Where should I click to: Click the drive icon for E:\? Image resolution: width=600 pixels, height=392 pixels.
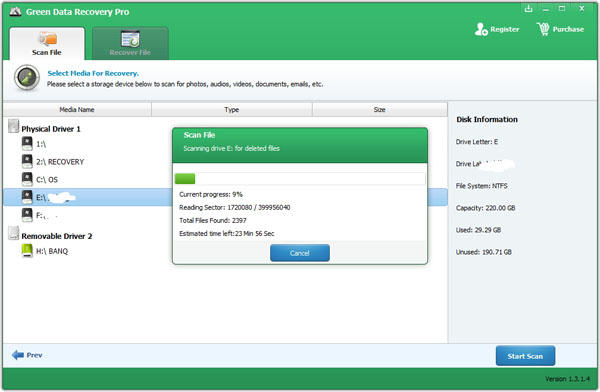(x=27, y=197)
